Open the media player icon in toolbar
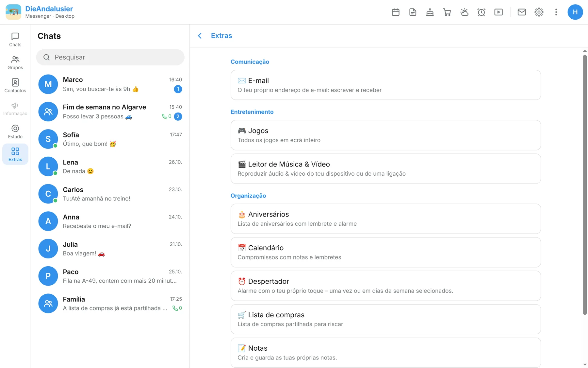This screenshot has width=588, height=368. click(498, 12)
